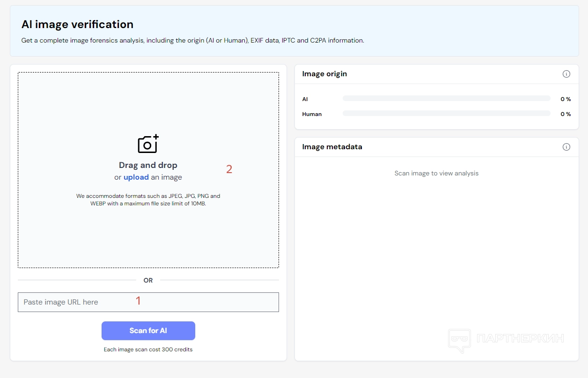Image resolution: width=588 pixels, height=378 pixels.
Task: Click the red number 2 annotation
Action: (229, 169)
